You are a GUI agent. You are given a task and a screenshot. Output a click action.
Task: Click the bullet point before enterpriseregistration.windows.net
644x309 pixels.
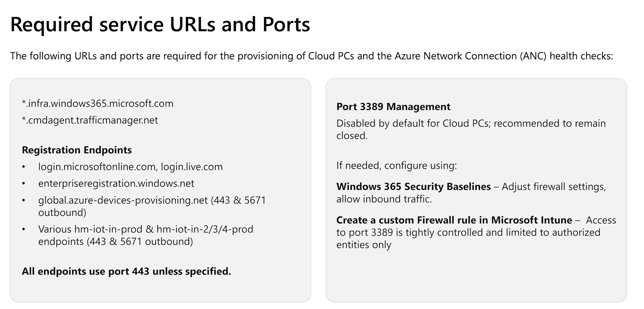point(24,184)
